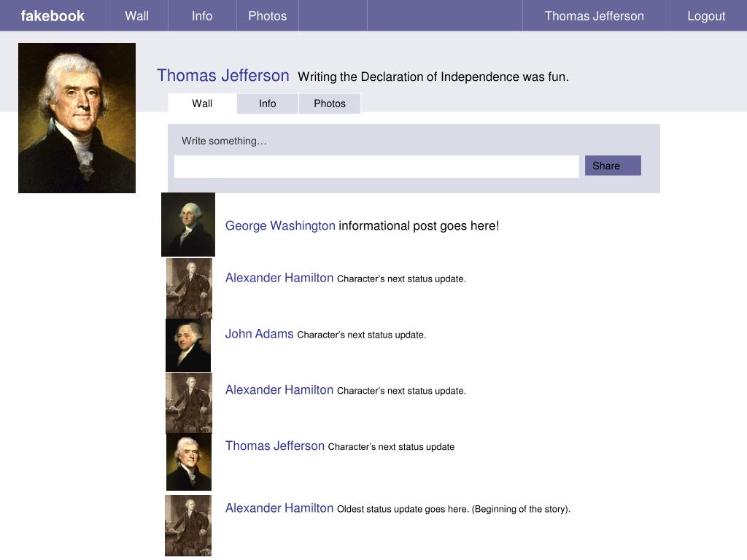The width and height of the screenshot is (747, 560).
Task: Click the text 'Oldest status update goes here.'
Action: pyautogui.click(x=403, y=509)
